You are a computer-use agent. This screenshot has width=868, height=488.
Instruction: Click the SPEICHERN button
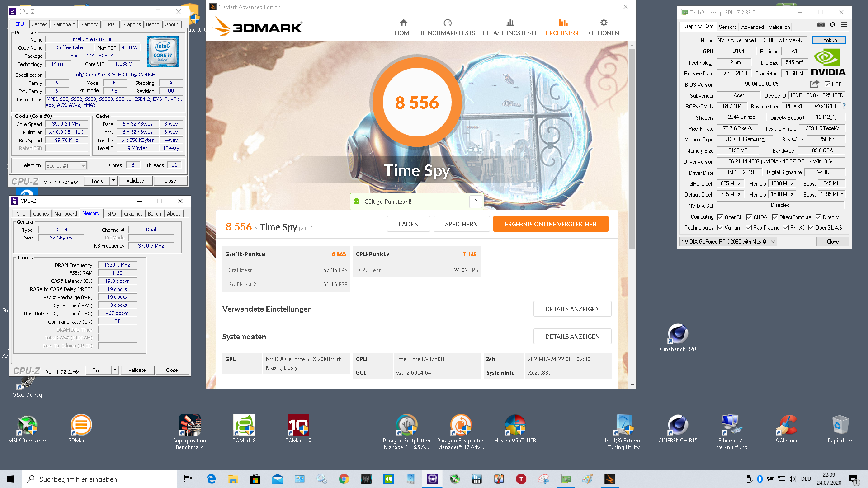[x=461, y=224]
